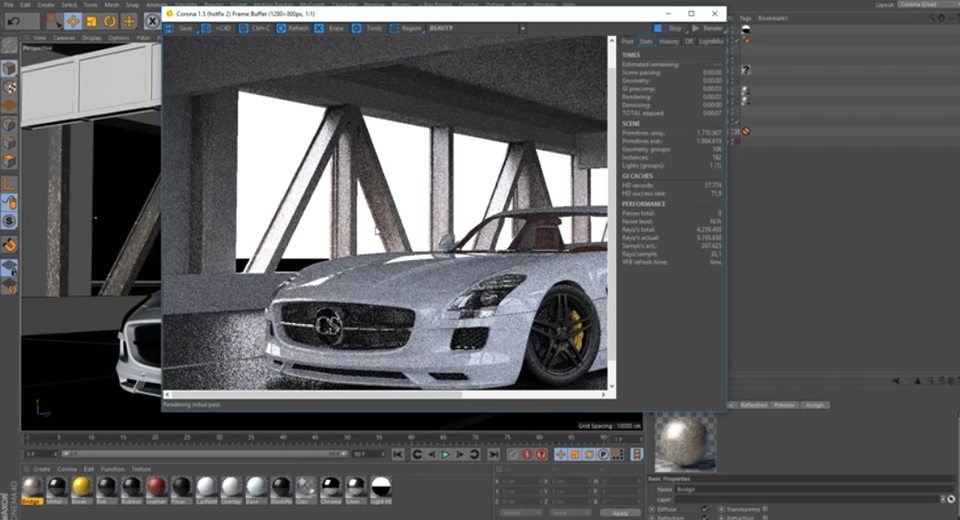Click the filmstrip icon right of timeline controls
The height and width of the screenshot is (520, 960).
click(x=637, y=454)
